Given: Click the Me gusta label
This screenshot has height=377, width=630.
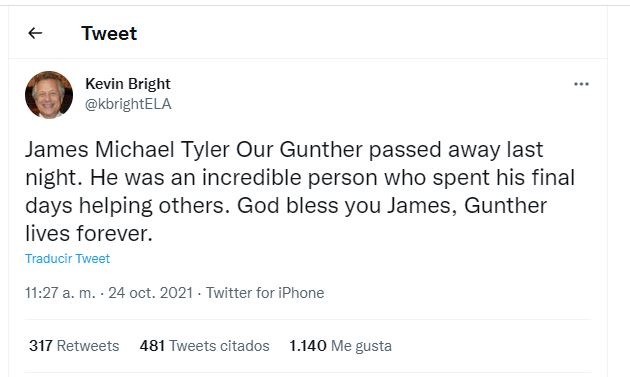Looking at the screenshot, I should tap(361, 346).
